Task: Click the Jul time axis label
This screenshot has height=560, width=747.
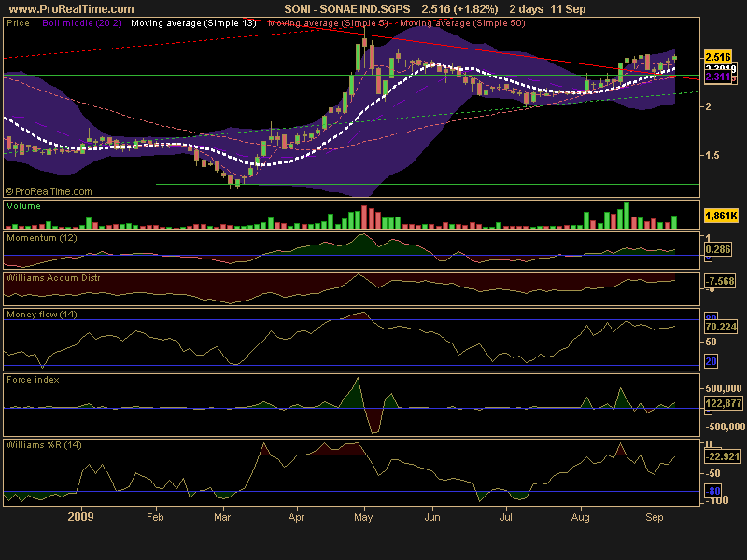Action: tap(506, 517)
